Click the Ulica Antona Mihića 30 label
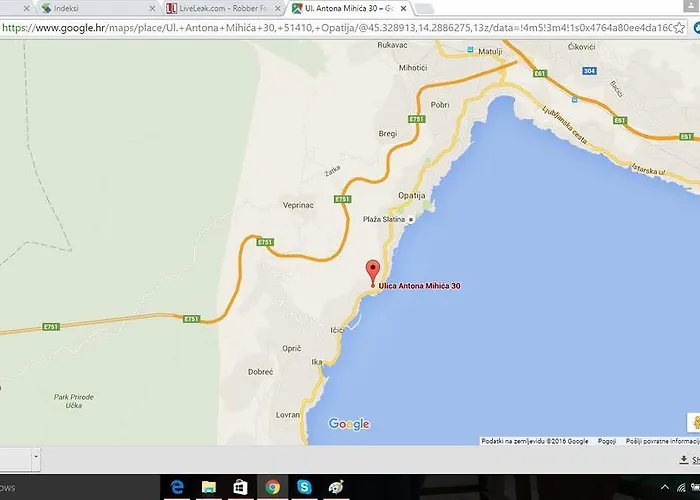 coord(419,286)
